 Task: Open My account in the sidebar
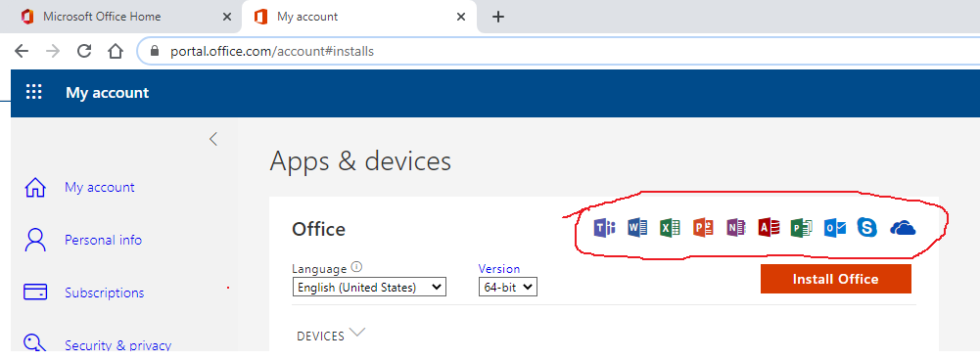(x=100, y=188)
